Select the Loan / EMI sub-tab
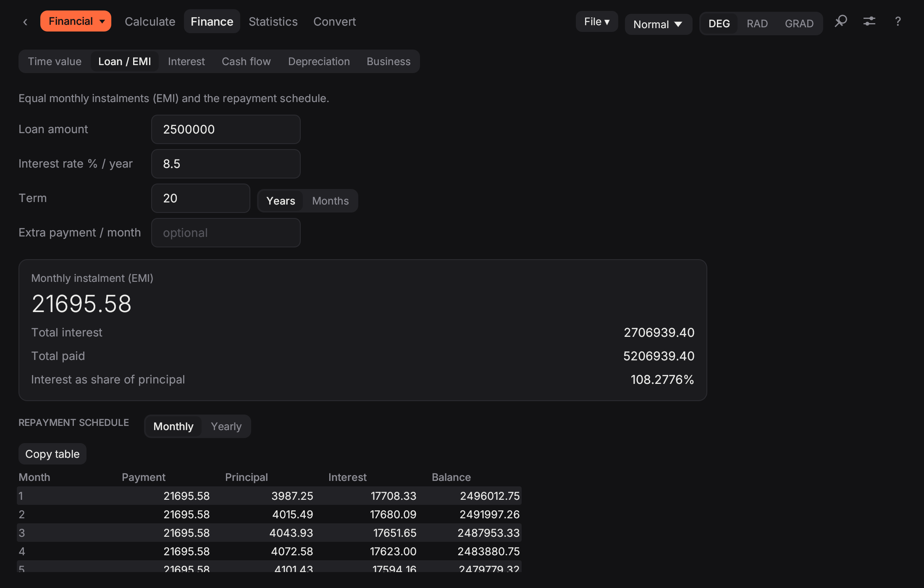Viewport: 924px width, 588px height. click(x=125, y=61)
